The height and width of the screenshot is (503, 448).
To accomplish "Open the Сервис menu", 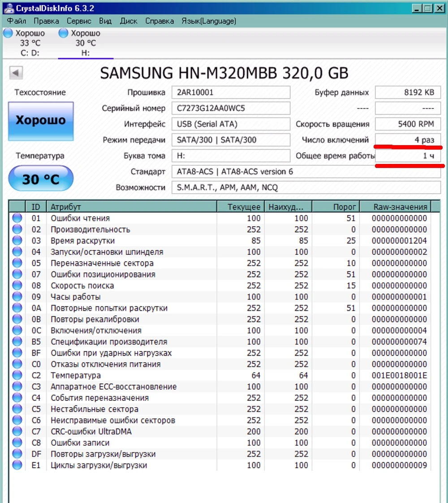I will (79, 21).
